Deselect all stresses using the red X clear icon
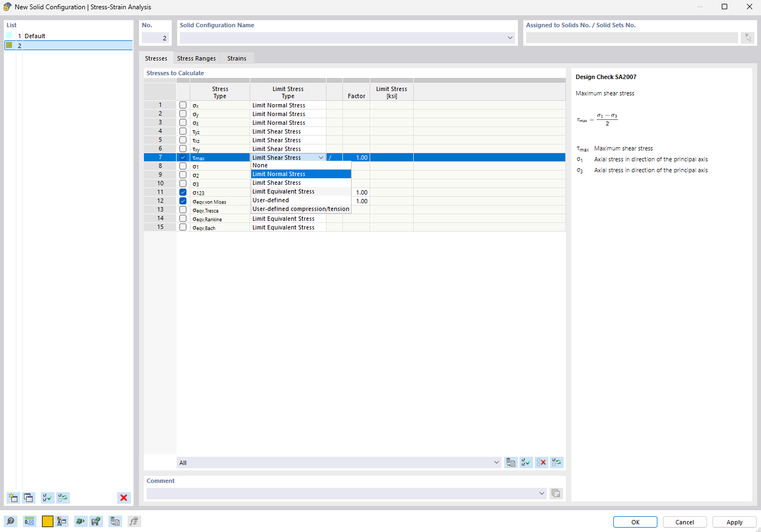Image resolution: width=761 pixels, height=532 pixels. coord(541,462)
